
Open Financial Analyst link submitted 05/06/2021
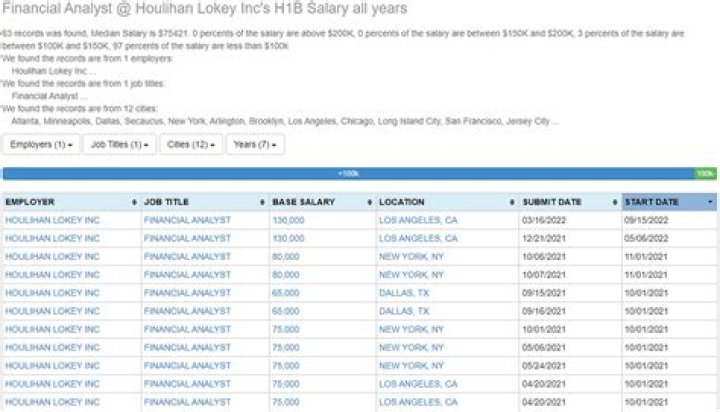187,347
